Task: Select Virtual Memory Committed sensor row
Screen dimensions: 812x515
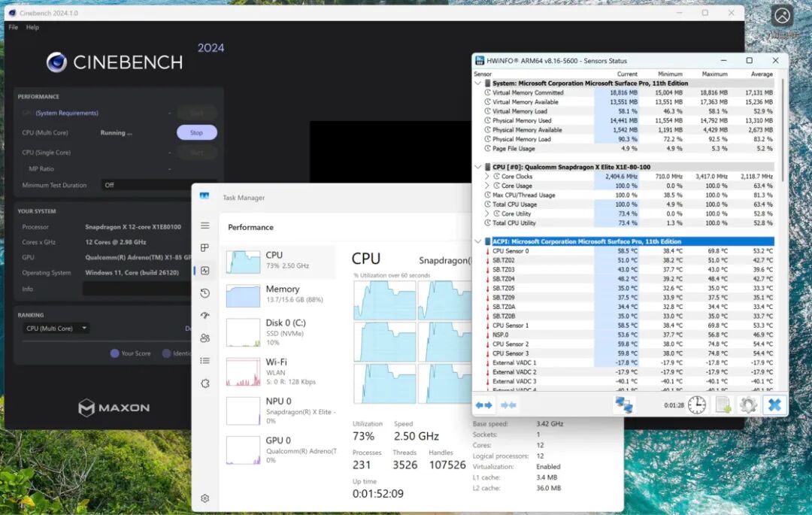Action: [629, 92]
